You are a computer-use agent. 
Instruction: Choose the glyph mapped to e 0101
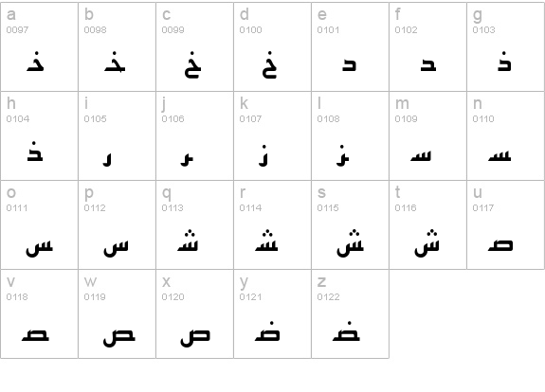(350, 47)
